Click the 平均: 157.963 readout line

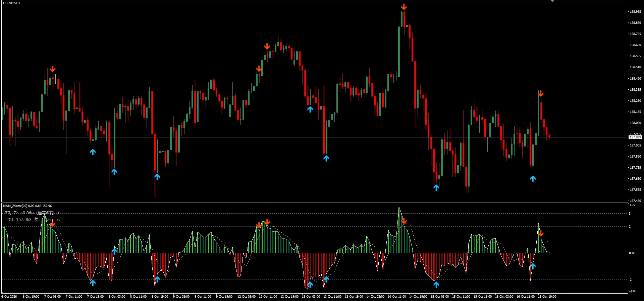pos(32,219)
